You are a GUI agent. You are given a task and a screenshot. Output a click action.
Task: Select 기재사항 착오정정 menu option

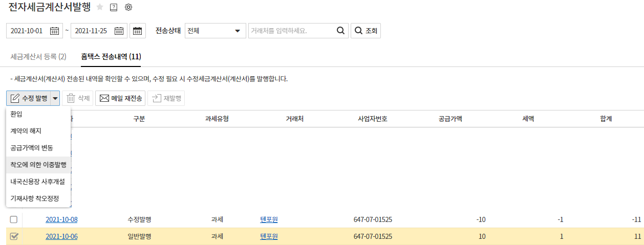point(35,198)
